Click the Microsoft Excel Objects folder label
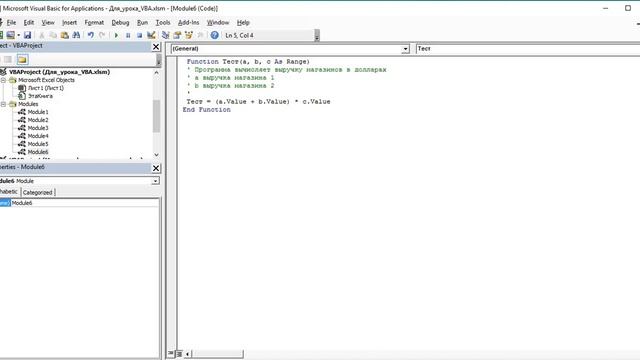Image resolution: width=640 pixels, height=360 pixels. (x=46, y=80)
